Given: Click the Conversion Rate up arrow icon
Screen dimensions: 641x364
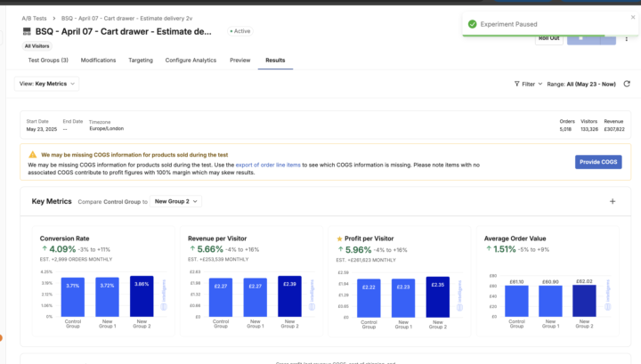Looking at the screenshot, I should coord(45,248).
